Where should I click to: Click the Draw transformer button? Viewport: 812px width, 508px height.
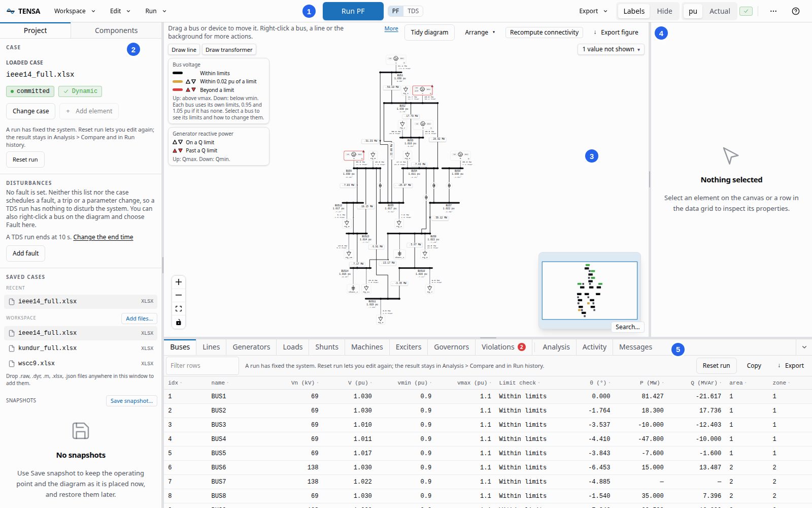pos(229,50)
